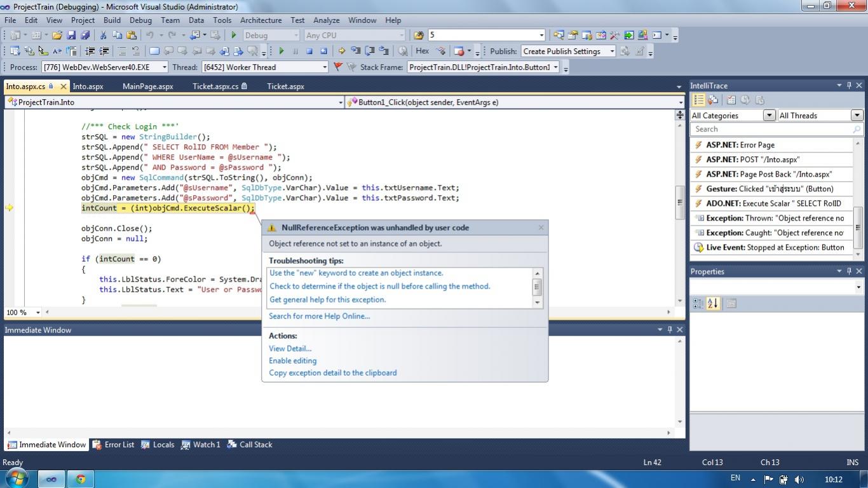The width and height of the screenshot is (868, 488).
Task: Open All Threads filter dropdown
Action: coord(820,116)
